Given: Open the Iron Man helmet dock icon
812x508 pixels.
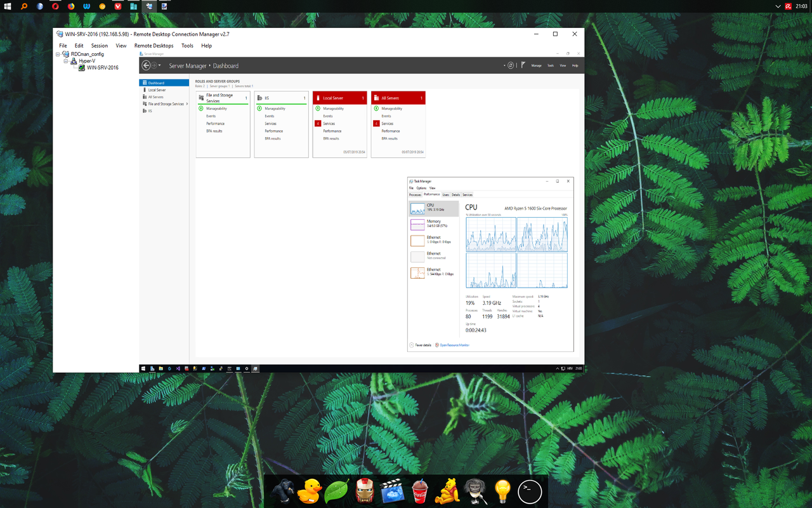Looking at the screenshot, I should click(365, 491).
